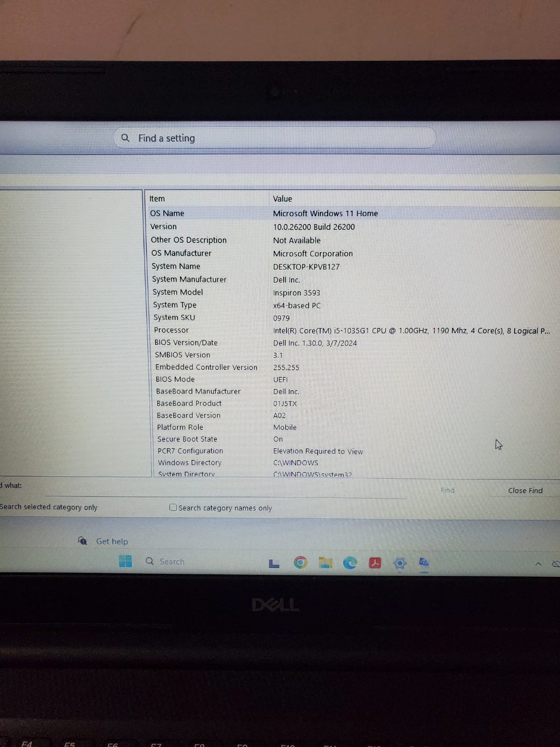Open the dark L-shaped taskbar app icon

(x=274, y=563)
